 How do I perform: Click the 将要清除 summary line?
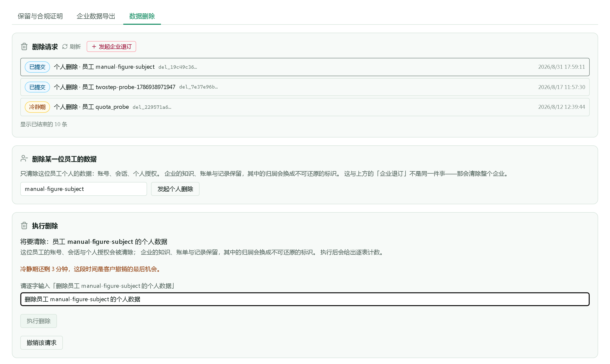click(x=94, y=242)
